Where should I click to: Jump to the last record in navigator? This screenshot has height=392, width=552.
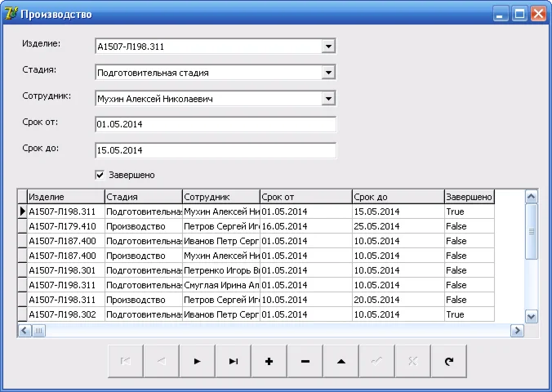tap(233, 361)
